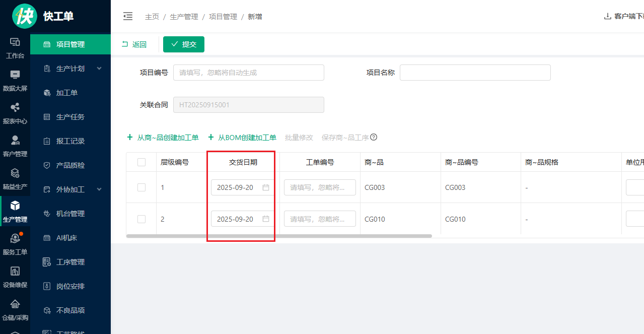Open the 报表中心 report center icon
The width and height of the screenshot is (644, 334).
click(15, 108)
